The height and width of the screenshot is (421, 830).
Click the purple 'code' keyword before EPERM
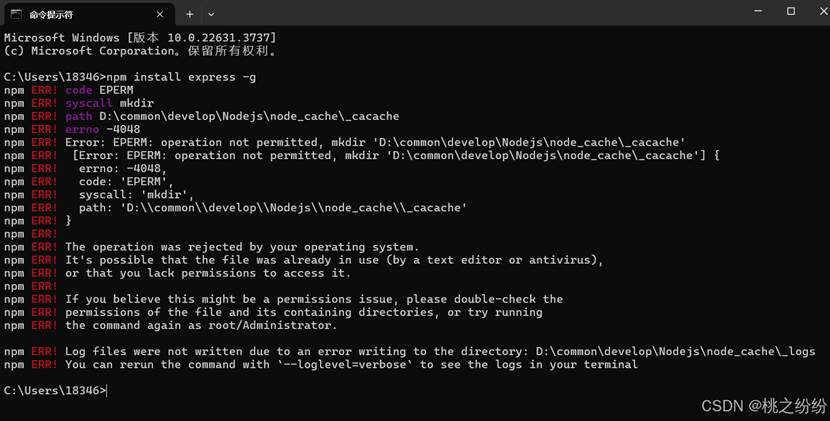78,90
